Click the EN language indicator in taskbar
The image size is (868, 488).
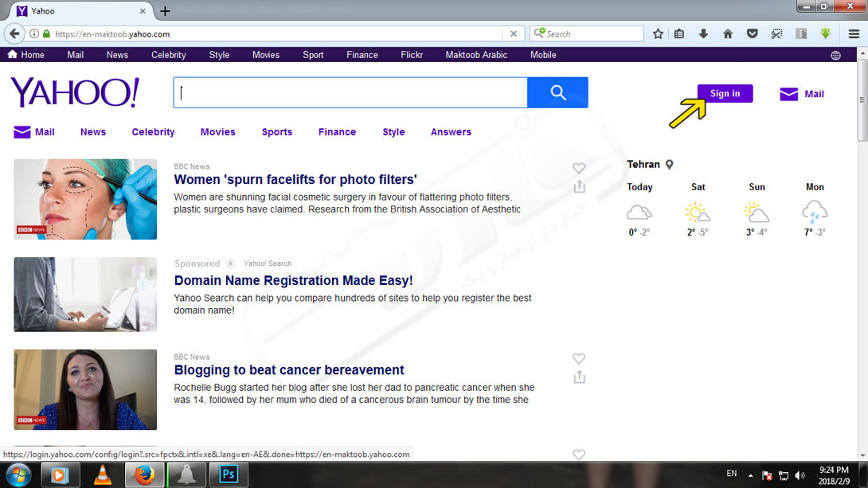click(731, 474)
